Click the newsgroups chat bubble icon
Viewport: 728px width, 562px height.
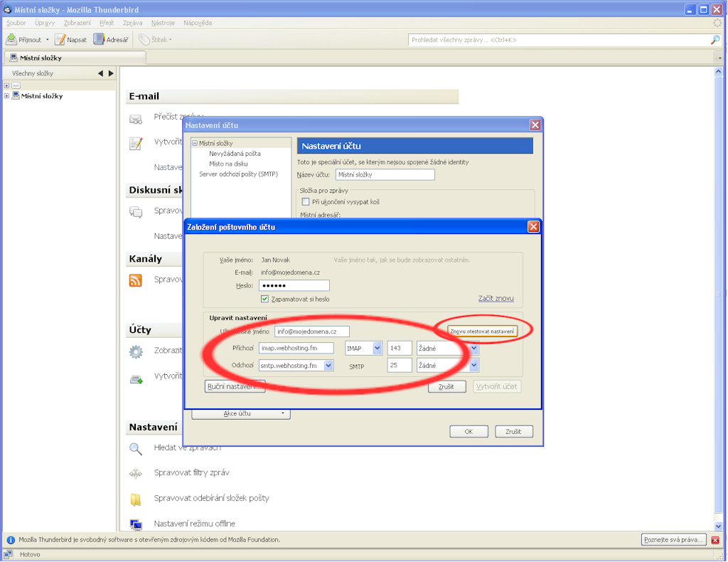(136, 212)
